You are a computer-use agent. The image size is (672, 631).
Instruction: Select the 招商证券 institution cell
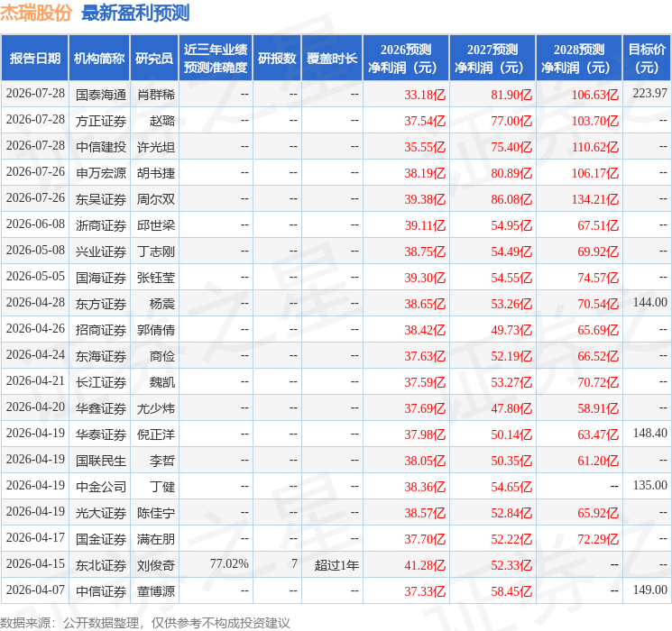[x=101, y=330]
